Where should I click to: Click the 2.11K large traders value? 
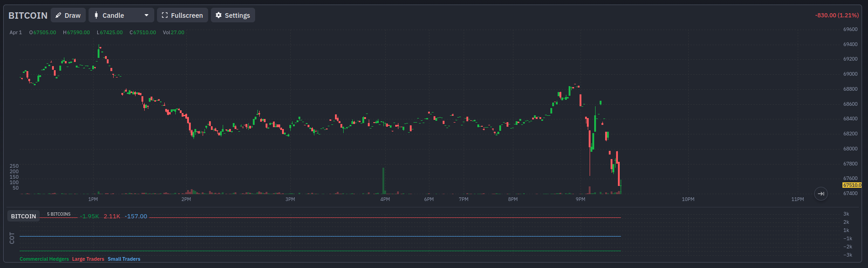(x=112, y=216)
